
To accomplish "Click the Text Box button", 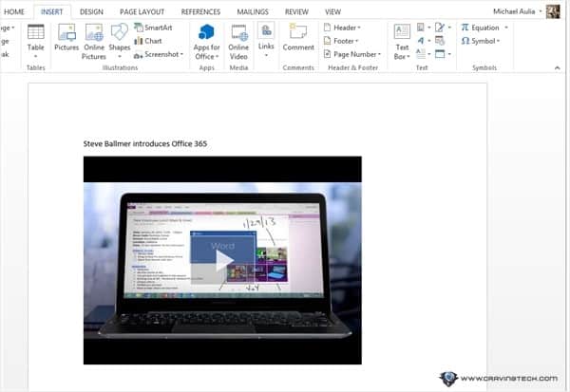I will click(x=402, y=42).
